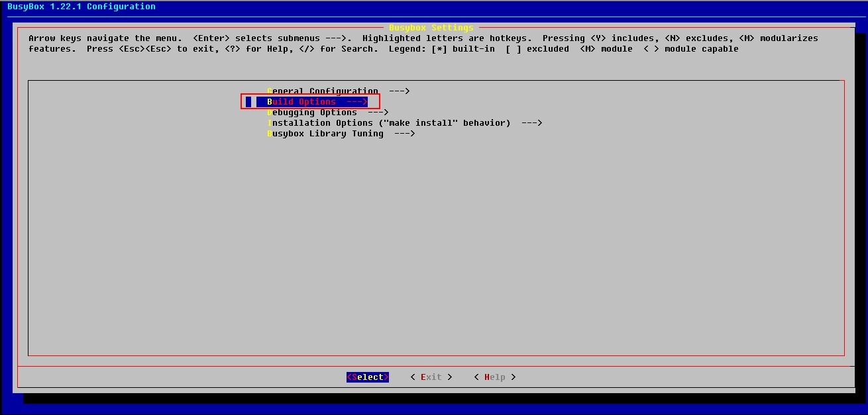Image resolution: width=868 pixels, height=415 pixels.
Task: Open the Help button
Action: click(x=494, y=377)
